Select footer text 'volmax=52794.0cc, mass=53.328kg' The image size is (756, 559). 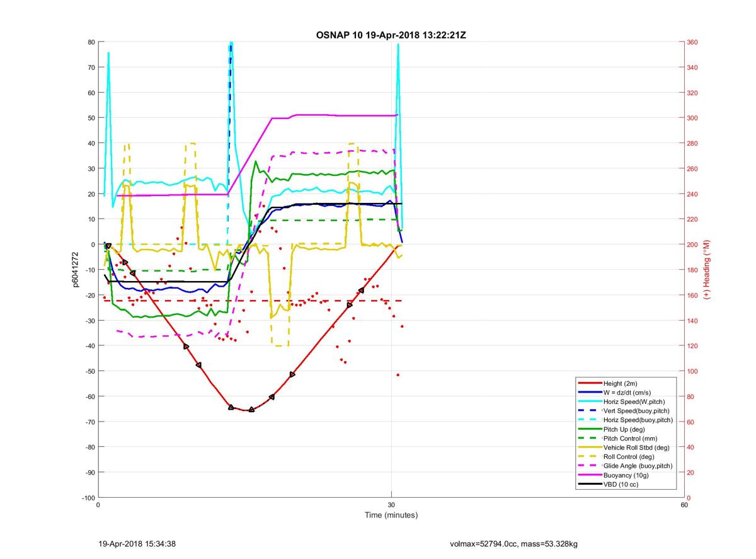click(513, 543)
